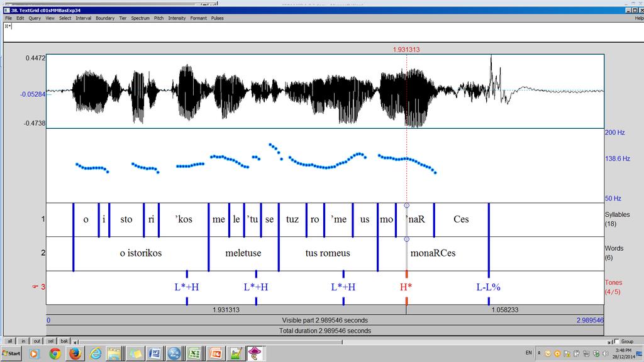Open the Boundary menu
Viewport: 644px width, 362px height.
105,18
